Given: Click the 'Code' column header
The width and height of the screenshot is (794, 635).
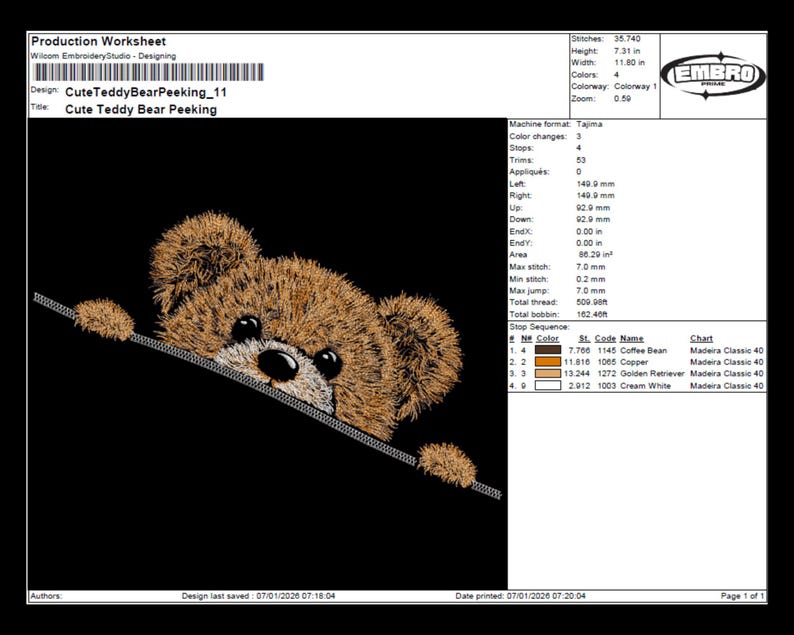Looking at the screenshot, I should click(x=605, y=338).
